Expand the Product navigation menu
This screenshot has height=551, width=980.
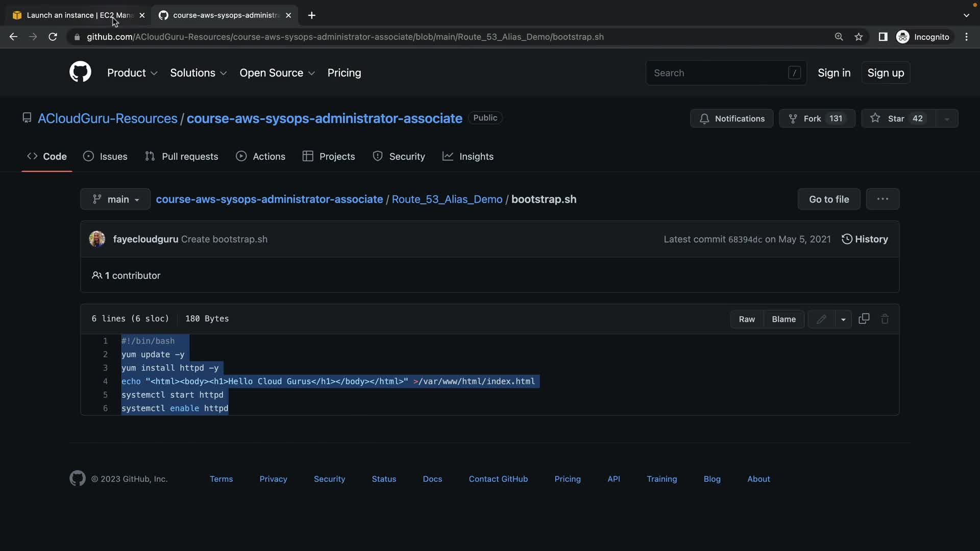tap(132, 73)
